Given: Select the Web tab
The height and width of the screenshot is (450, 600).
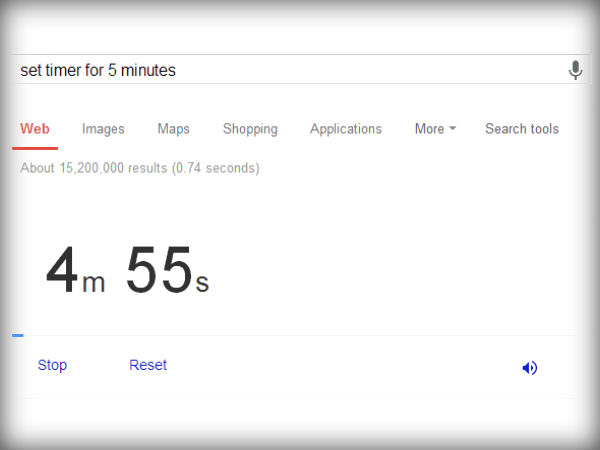Looking at the screenshot, I should pyautogui.click(x=35, y=129).
